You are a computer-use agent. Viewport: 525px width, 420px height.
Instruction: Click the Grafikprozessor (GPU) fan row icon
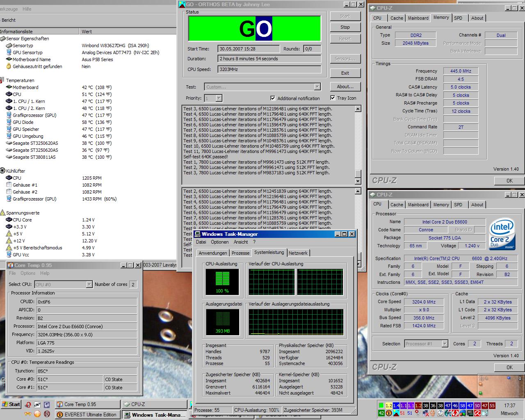9,199
